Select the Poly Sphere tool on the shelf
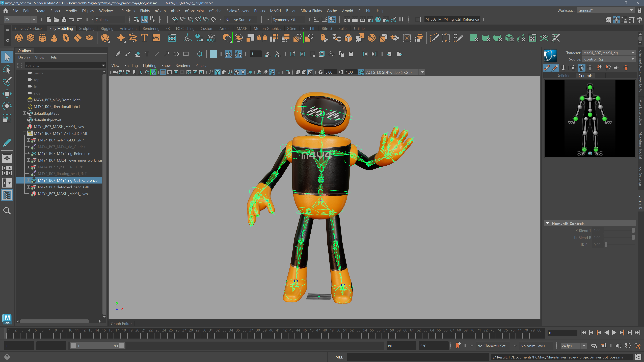Screen dimensions: 644x362 (x=19, y=38)
